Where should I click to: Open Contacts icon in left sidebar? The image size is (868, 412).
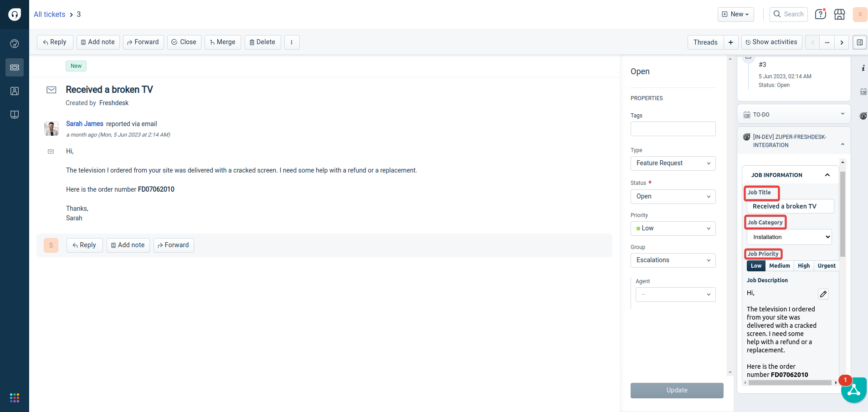coord(15,91)
